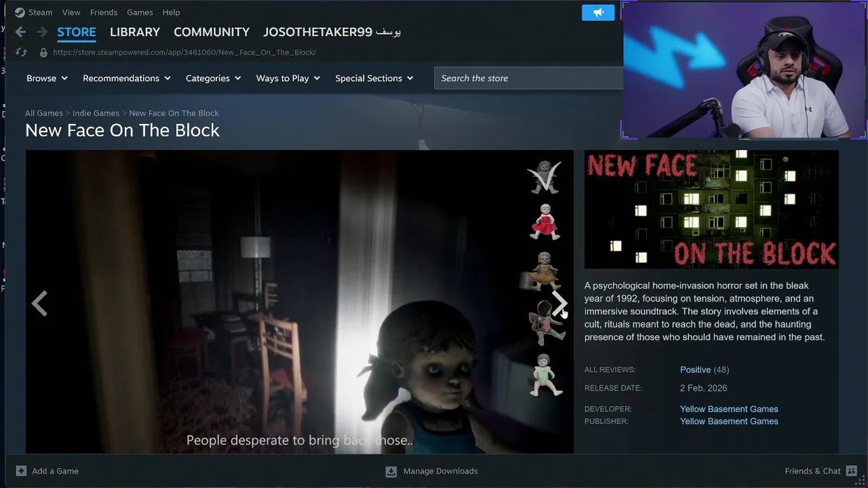Open the Friends menu
This screenshot has width=868, height=488.
pos(104,12)
